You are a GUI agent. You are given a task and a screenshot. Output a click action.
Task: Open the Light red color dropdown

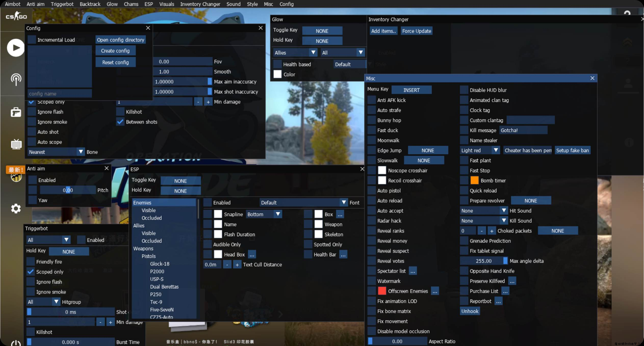click(x=480, y=150)
